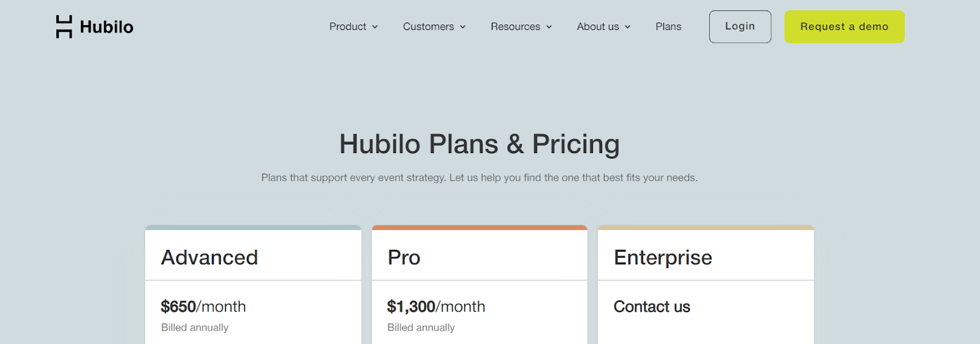The width and height of the screenshot is (980, 344).
Task: Open the Customers menu
Action: [x=428, y=27]
